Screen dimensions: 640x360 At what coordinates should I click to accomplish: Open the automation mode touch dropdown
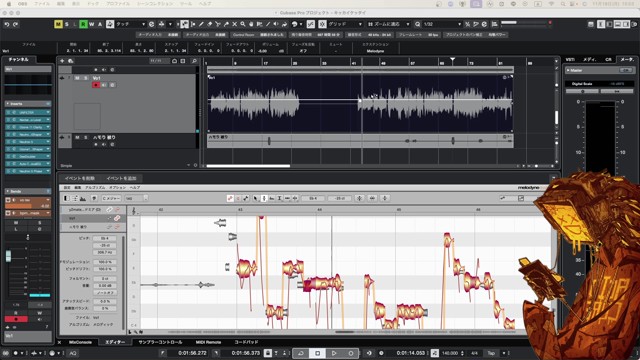[x=131, y=24]
